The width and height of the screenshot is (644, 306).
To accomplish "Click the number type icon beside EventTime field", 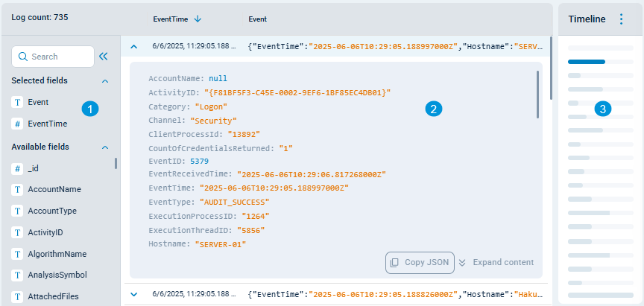I will coord(17,124).
